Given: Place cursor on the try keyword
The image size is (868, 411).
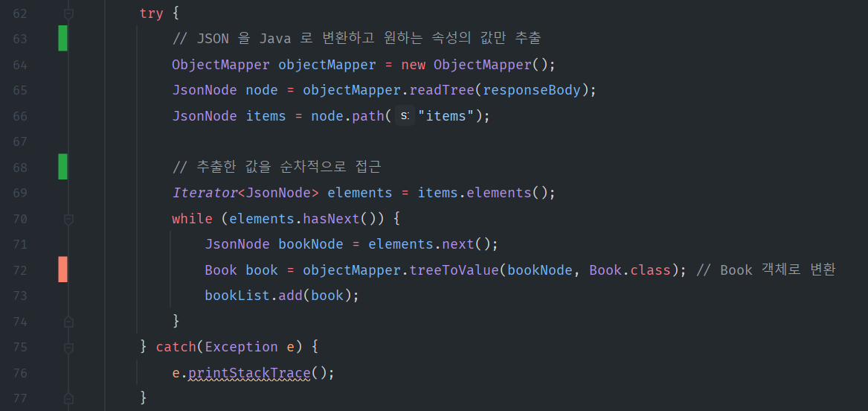Looking at the screenshot, I should point(151,14).
